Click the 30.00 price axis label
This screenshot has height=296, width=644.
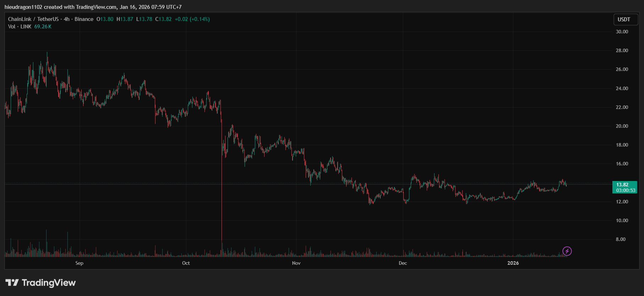coord(622,32)
